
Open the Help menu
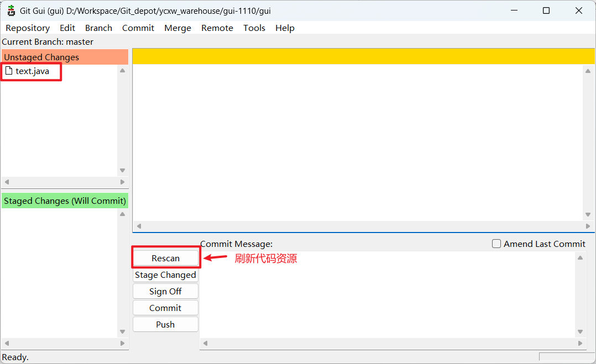click(285, 28)
